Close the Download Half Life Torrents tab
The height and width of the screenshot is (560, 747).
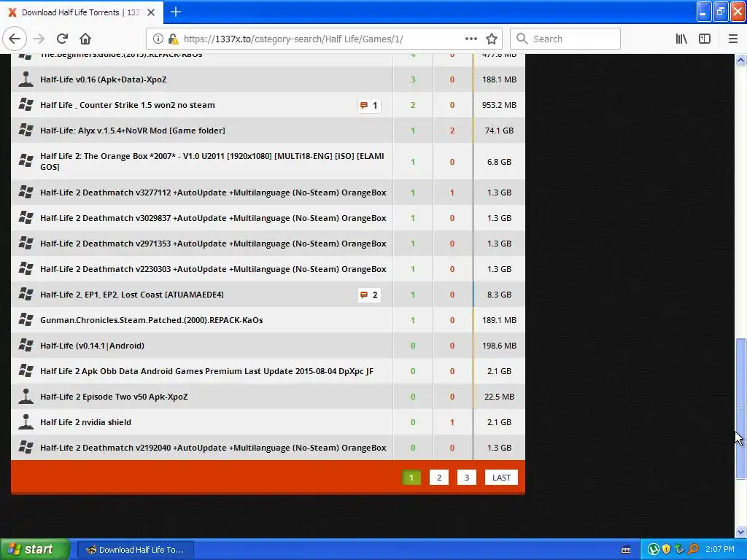point(151,12)
